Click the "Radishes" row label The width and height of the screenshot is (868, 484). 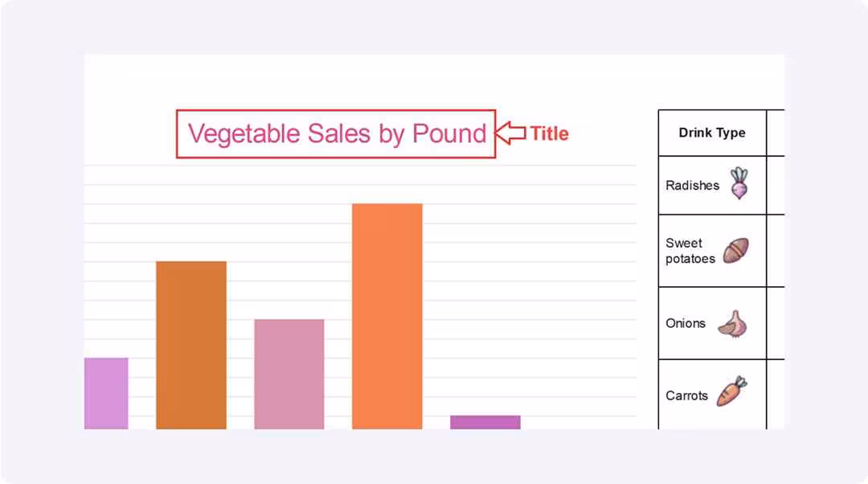pos(692,185)
